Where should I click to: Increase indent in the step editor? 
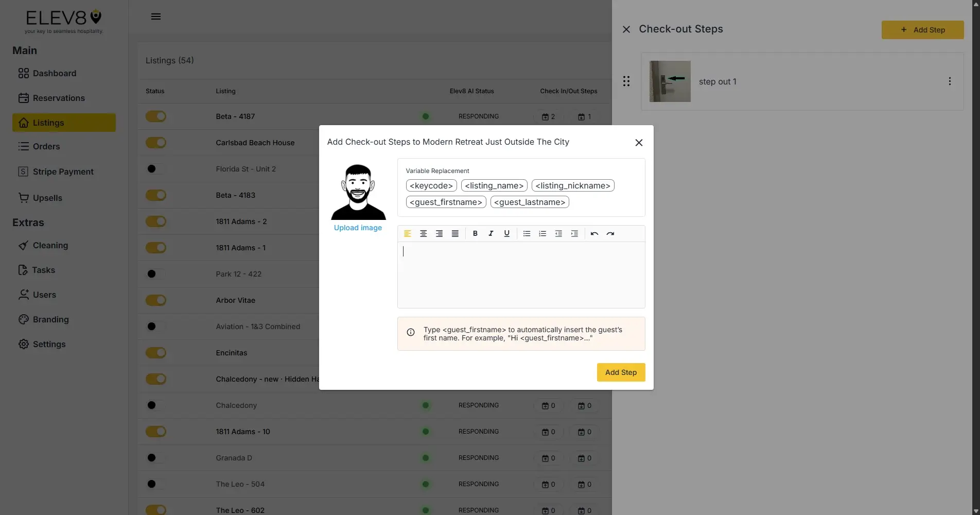pyautogui.click(x=574, y=233)
